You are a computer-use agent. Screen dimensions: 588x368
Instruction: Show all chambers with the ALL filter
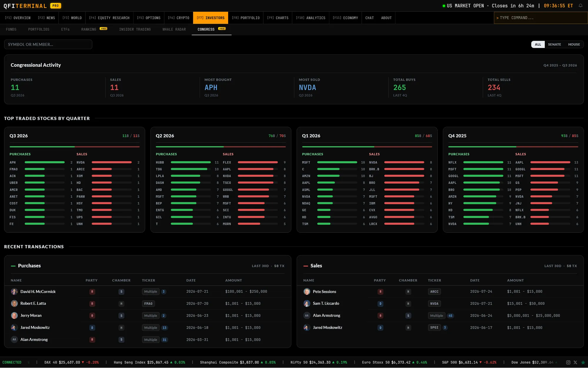point(538,44)
